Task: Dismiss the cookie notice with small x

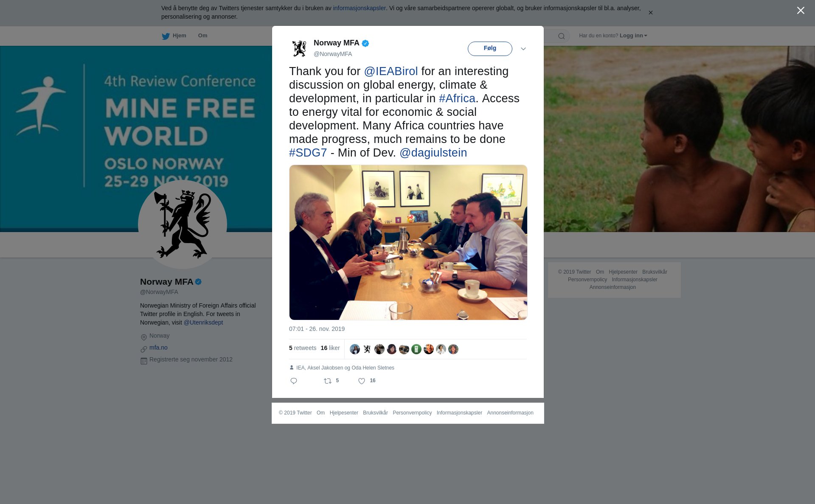Action: [x=650, y=13]
